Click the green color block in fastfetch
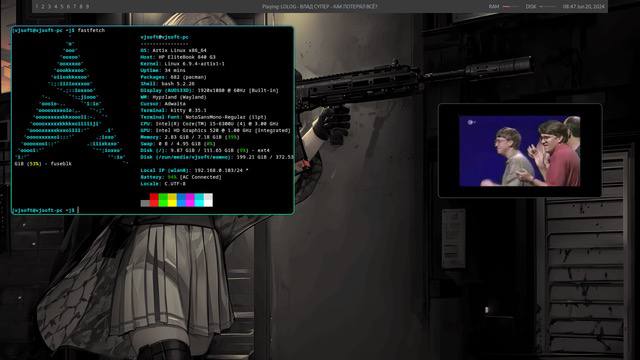The height and width of the screenshot is (360, 640). pyautogui.click(x=163, y=200)
